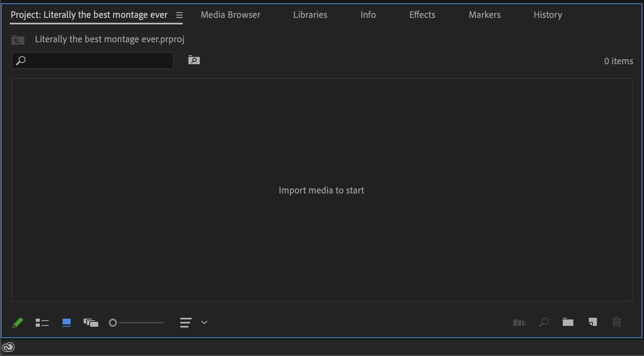644x356 pixels.
Task: Select the Project: Literally the best montage ever tab
Action: 89,15
